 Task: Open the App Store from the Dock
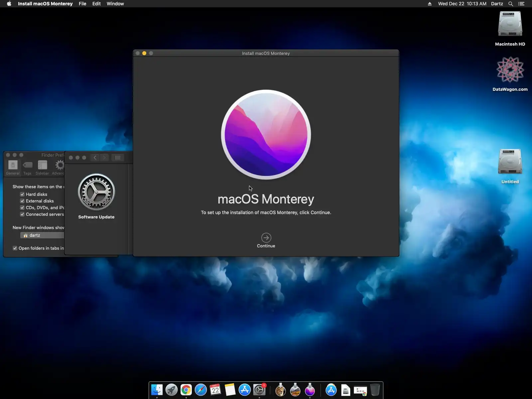tap(245, 390)
